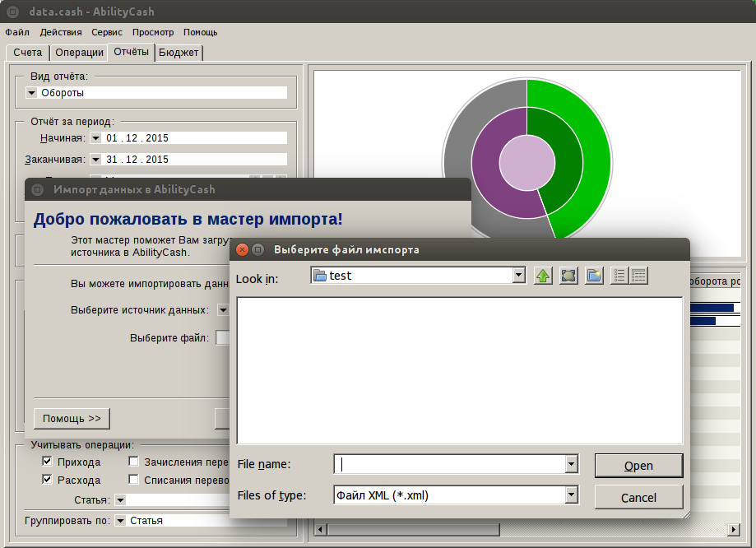The height and width of the screenshot is (548, 756).
Task: Click the import wizard window menu button
Action: coord(37,189)
